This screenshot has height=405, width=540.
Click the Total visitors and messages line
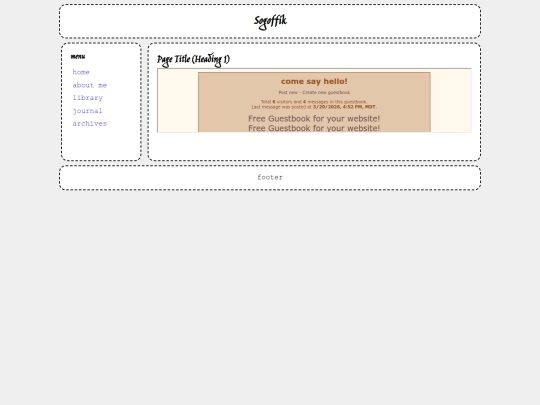[x=314, y=102]
